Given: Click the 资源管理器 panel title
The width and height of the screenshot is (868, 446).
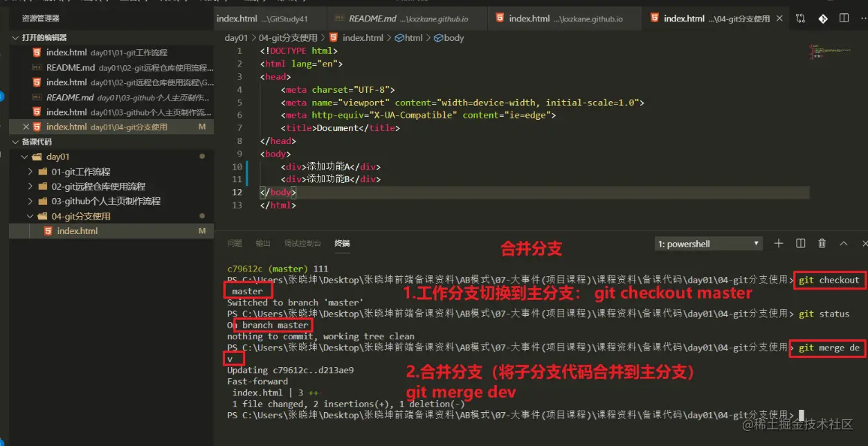Looking at the screenshot, I should point(40,19).
